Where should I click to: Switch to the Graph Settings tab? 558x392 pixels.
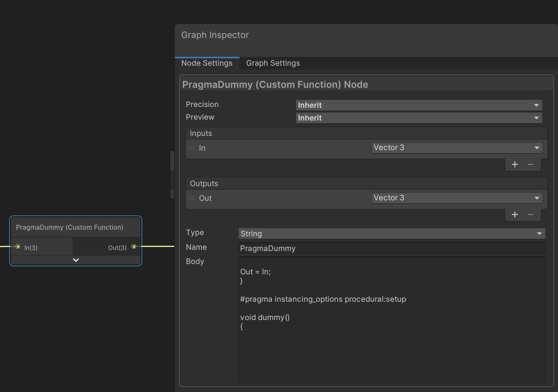click(273, 63)
